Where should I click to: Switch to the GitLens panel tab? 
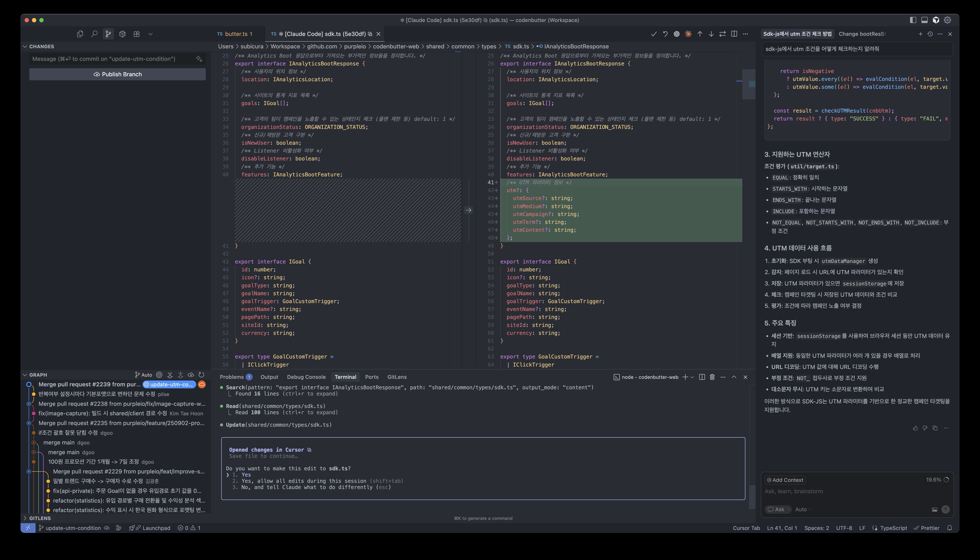pos(397,377)
